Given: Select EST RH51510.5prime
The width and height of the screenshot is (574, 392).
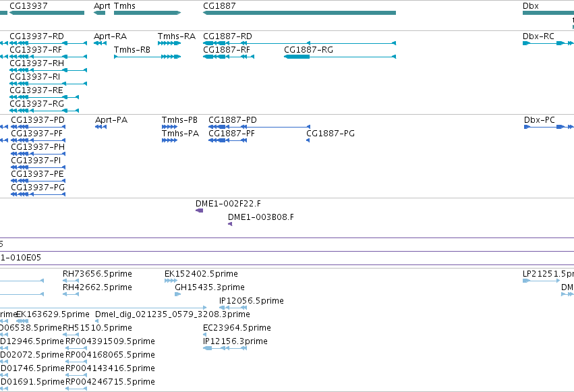Looking at the screenshot, I should 97,329.
